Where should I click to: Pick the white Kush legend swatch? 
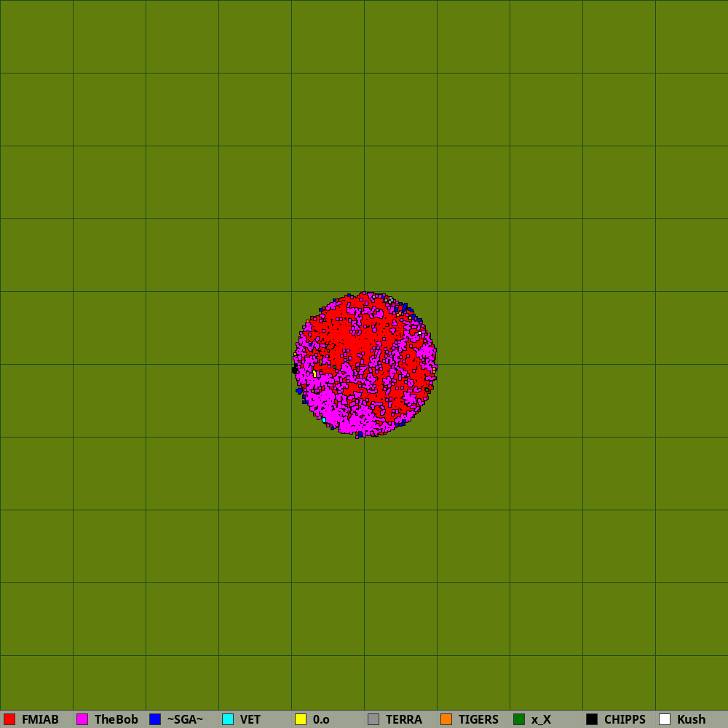665,719
